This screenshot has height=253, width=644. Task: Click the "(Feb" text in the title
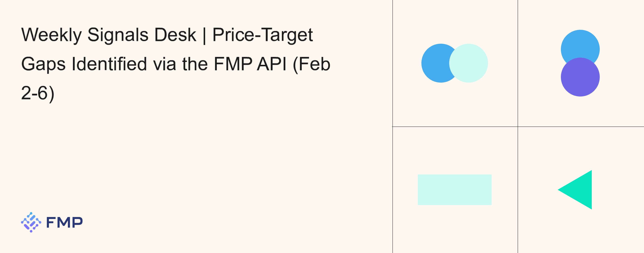(312, 64)
